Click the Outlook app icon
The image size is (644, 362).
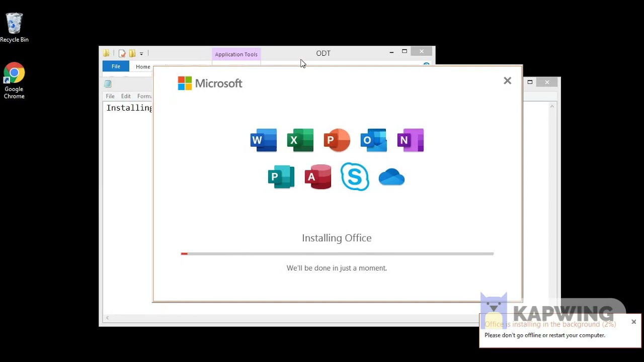pos(374,140)
